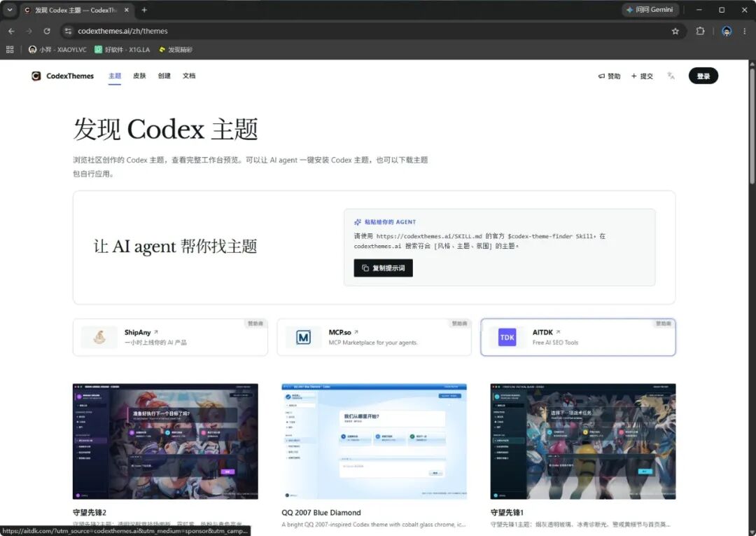
Task: Click the ShipAny external link arrow
Action: coord(155,332)
